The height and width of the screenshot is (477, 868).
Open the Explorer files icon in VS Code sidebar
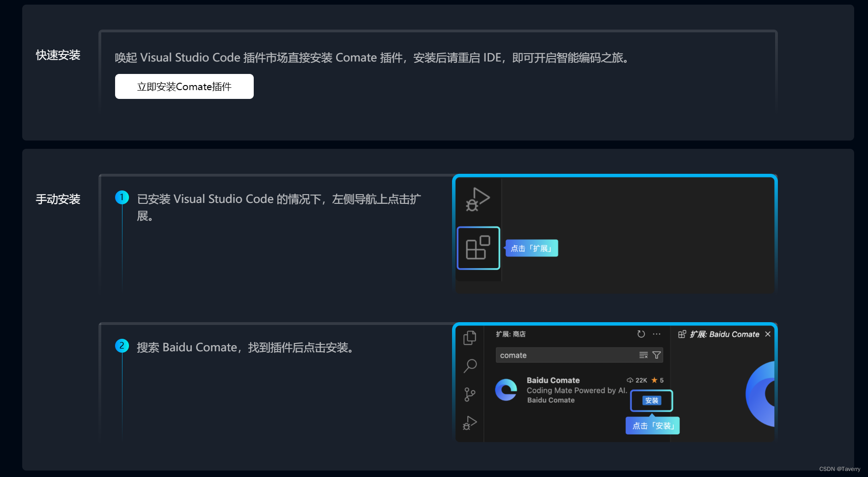470,337
